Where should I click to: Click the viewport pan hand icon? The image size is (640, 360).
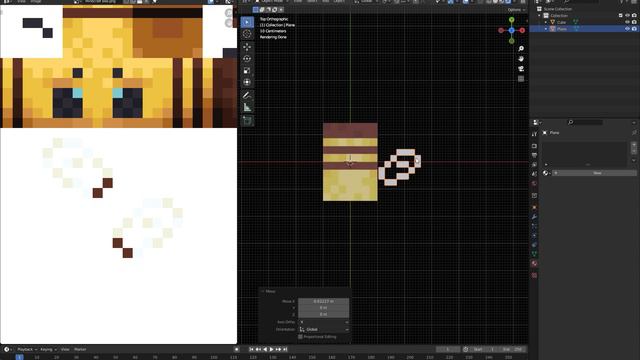(521, 59)
